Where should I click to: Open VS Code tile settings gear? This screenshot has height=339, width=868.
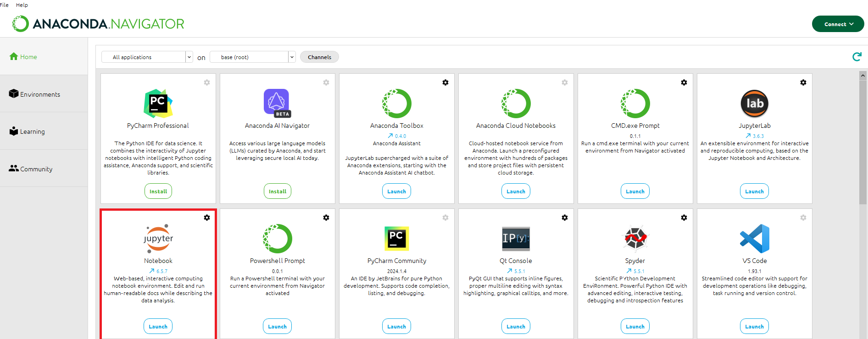(803, 218)
